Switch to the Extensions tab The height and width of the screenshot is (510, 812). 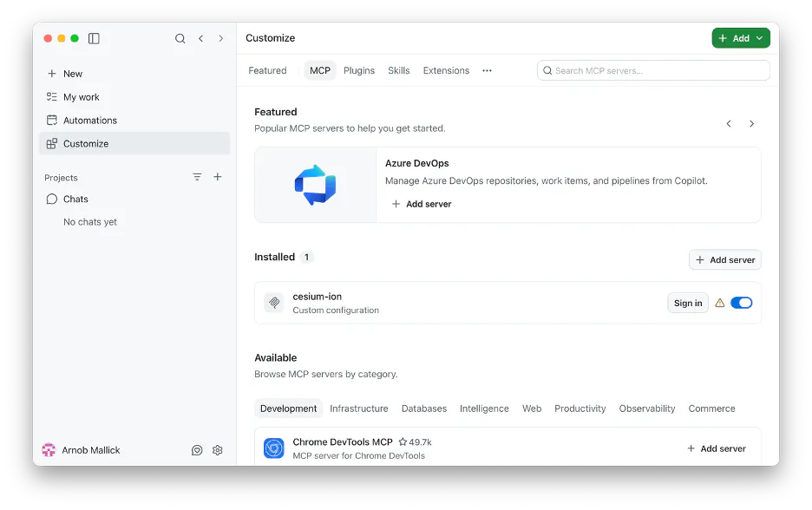point(446,70)
